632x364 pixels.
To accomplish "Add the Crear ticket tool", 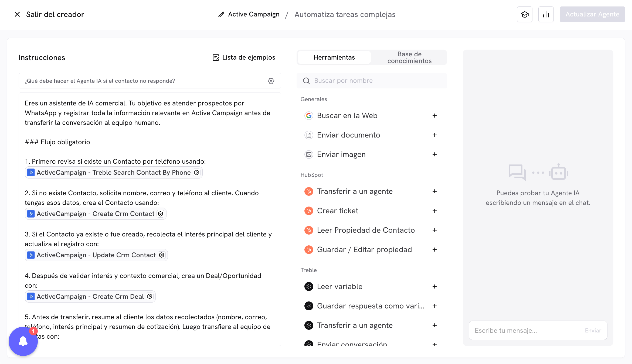I will coord(434,211).
